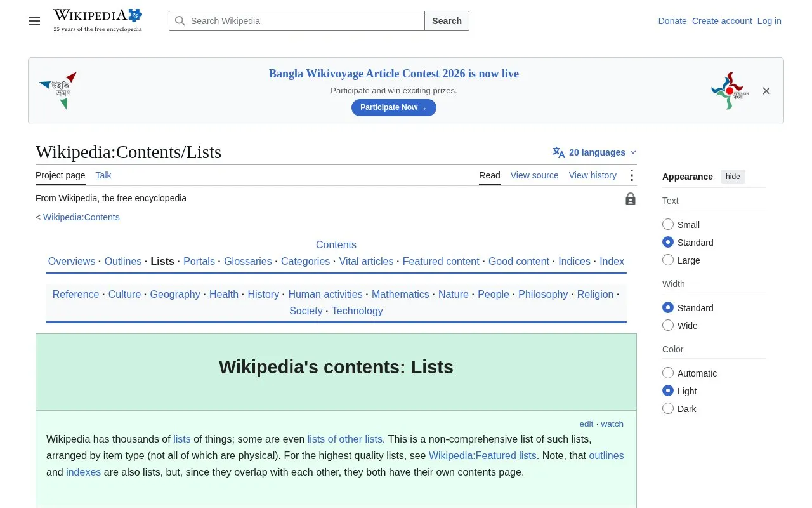Open the View source tab
Viewport: 812px width, 508px height.
534,175
